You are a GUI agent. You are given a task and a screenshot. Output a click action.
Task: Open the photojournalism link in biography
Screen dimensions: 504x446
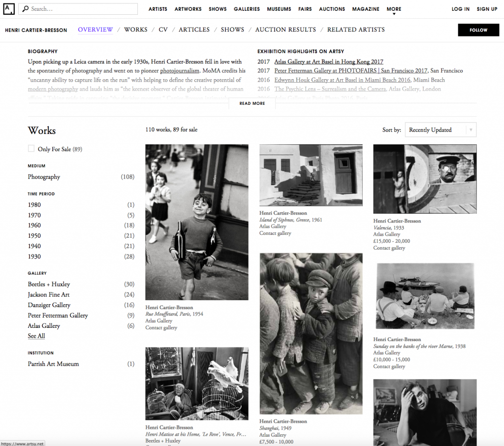click(180, 71)
